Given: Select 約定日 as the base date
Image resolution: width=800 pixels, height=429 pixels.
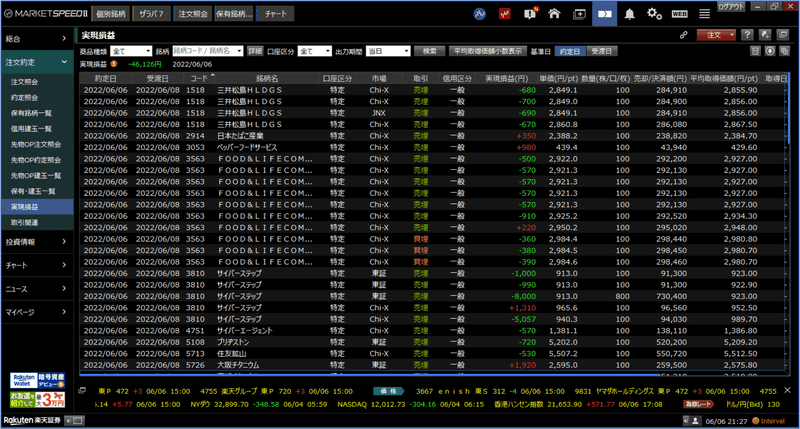Looking at the screenshot, I should click(x=569, y=51).
